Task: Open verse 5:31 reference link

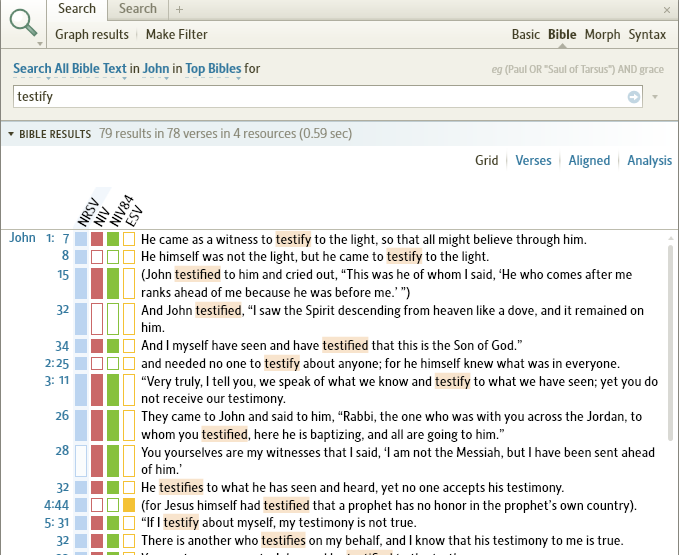Action: tap(57, 523)
